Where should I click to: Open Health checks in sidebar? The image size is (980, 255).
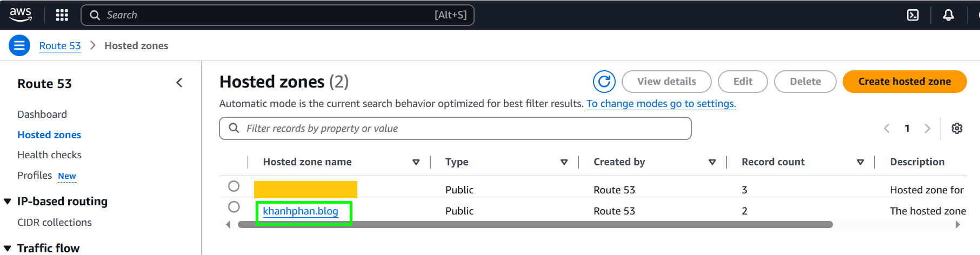(49, 155)
